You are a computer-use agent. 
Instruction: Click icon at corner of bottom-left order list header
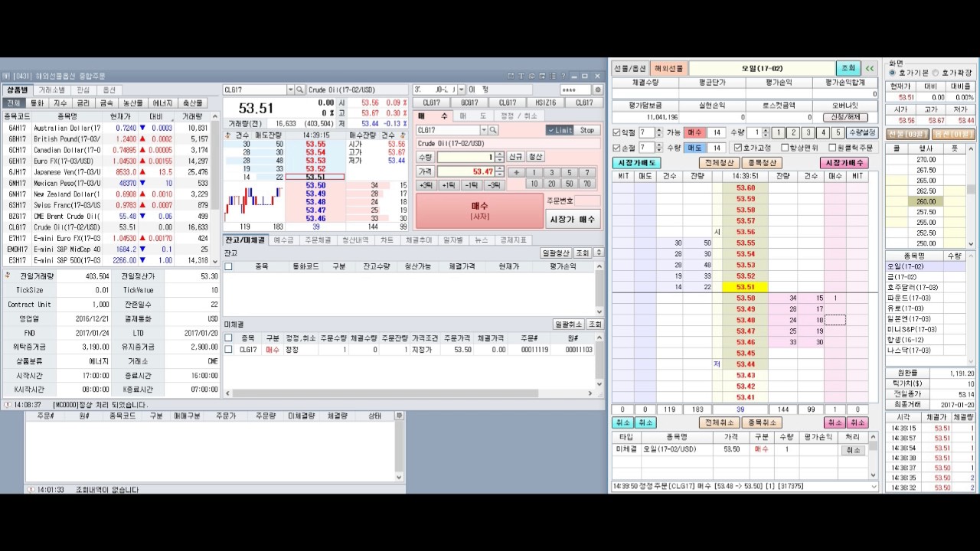399,416
